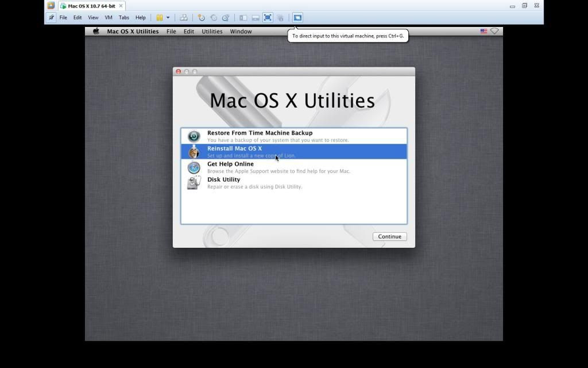Toggle the thumbnail bar view icon

256,18
